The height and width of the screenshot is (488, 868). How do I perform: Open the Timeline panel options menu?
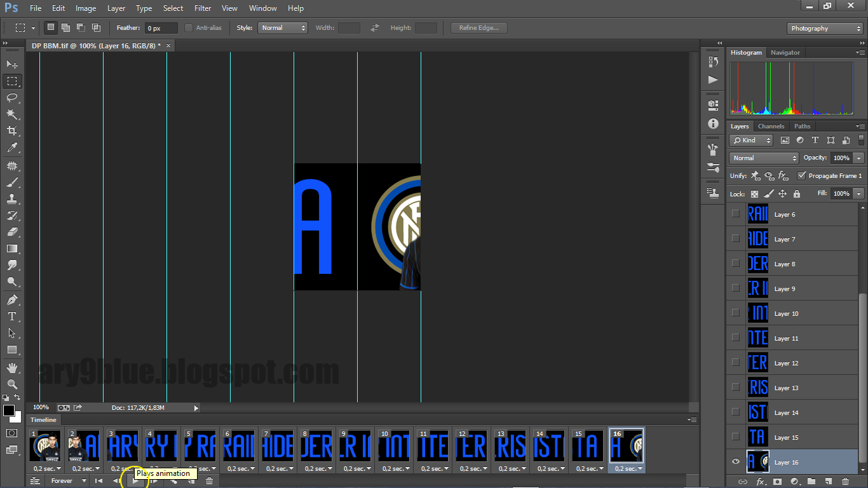691,420
